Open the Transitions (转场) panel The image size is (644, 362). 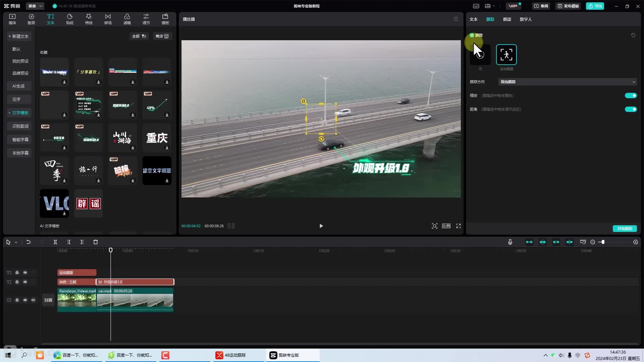pyautogui.click(x=108, y=19)
